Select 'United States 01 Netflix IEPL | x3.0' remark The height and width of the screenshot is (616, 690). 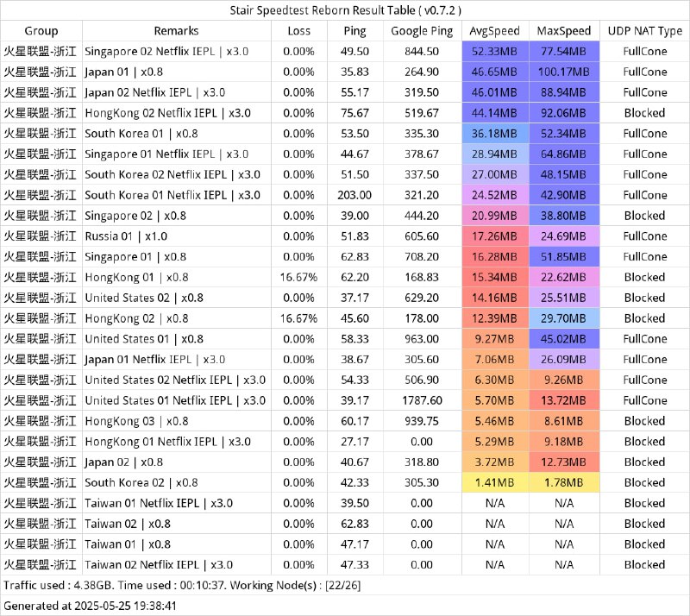point(175,400)
